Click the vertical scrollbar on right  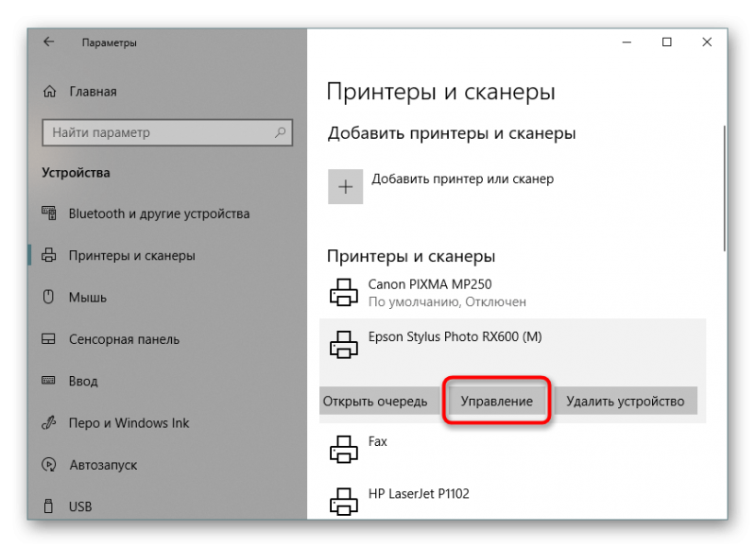724,188
